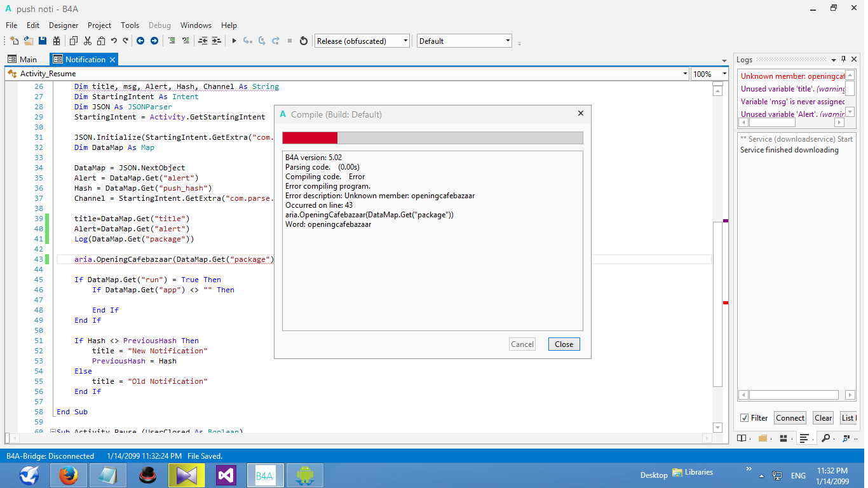Open the Designer menu
The height and width of the screenshot is (488, 868).
(64, 25)
